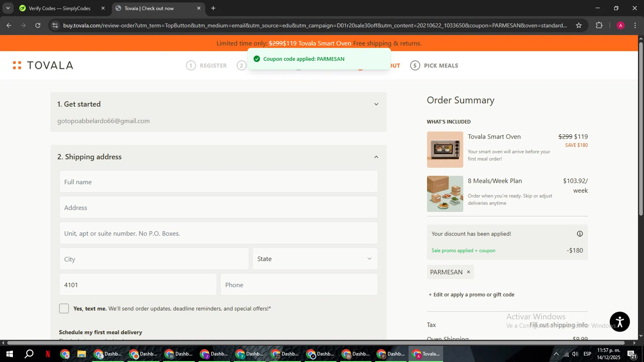Image resolution: width=644 pixels, height=362 pixels.
Task: Reload the page with the refresh icon
Action: tap(38, 25)
